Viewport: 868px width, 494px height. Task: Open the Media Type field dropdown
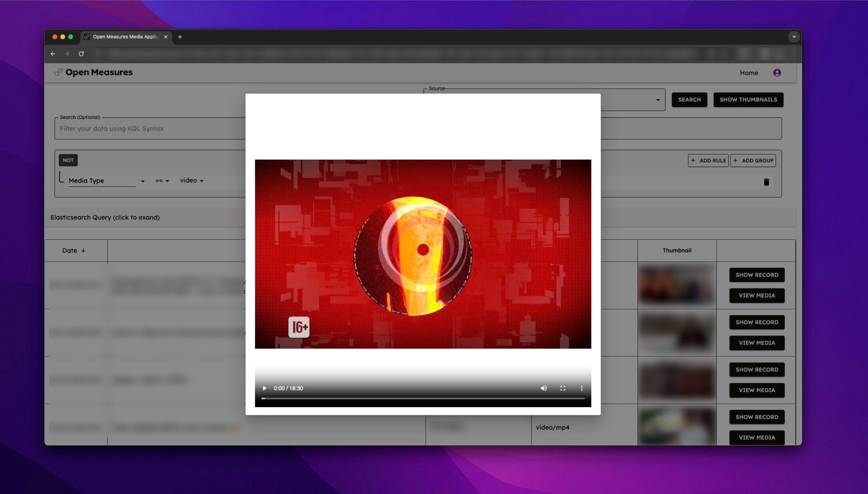(107, 181)
